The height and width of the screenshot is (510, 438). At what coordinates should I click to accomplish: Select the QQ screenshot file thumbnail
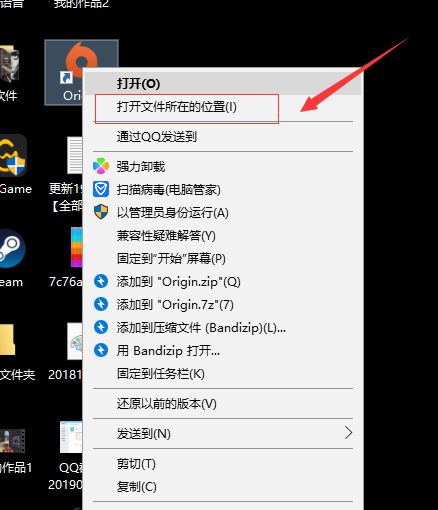[71, 437]
